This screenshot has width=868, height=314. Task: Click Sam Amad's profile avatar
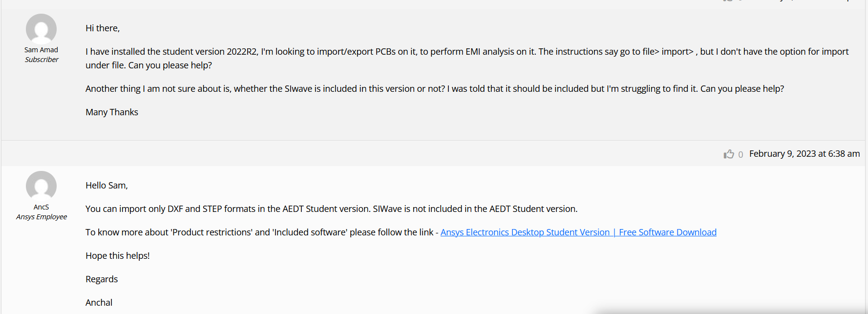pyautogui.click(x=41, y=29)
